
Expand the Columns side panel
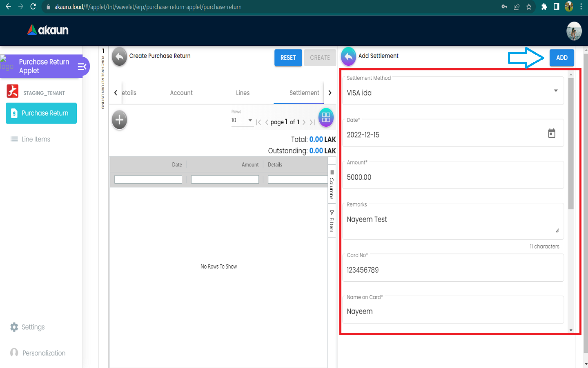(x=332, y=185)
